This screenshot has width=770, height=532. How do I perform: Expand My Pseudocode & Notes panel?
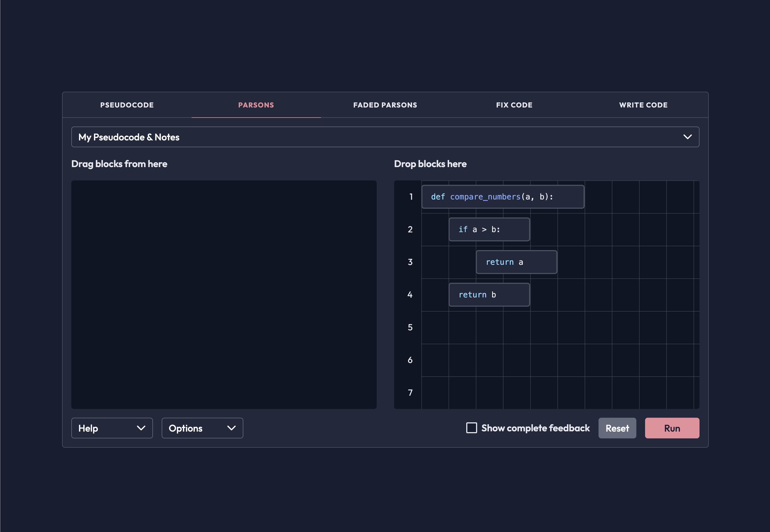click(385, 137)
